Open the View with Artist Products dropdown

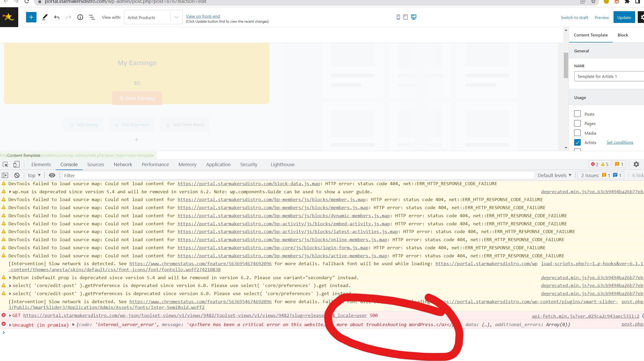click(153, 17)
